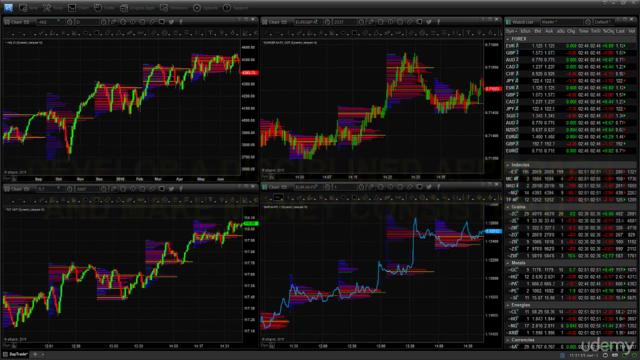Select text tool in bottom-left chart toolbar
This screenshot has height=360, width=640.
point(210,200)
